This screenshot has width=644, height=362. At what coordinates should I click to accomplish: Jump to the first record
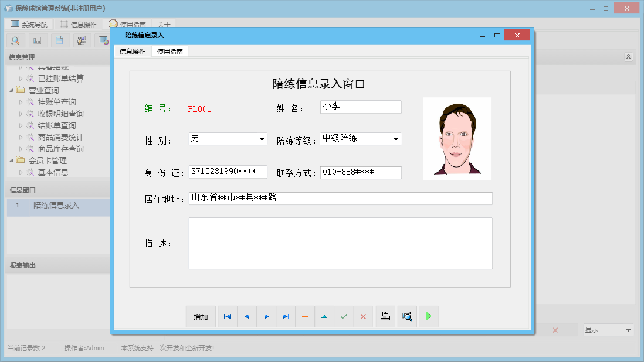227,316
